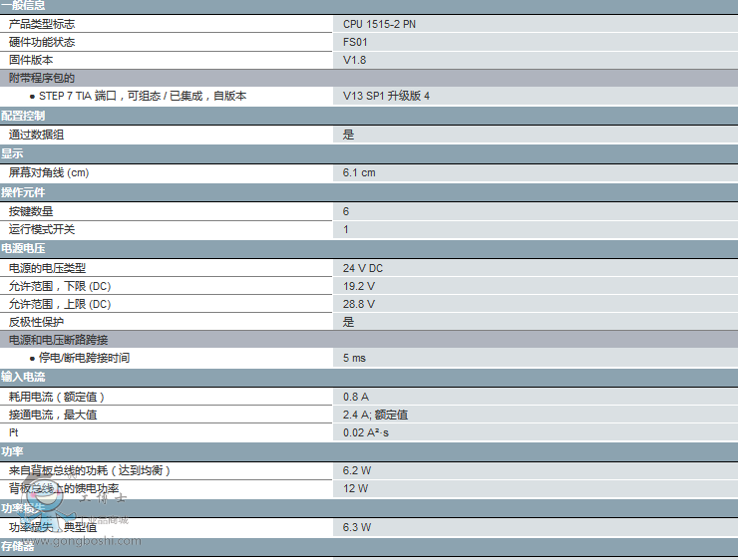The width and height of the screenshot is (738, 560).
Task: Click the 存储器 section header
Action: [17, 547]
